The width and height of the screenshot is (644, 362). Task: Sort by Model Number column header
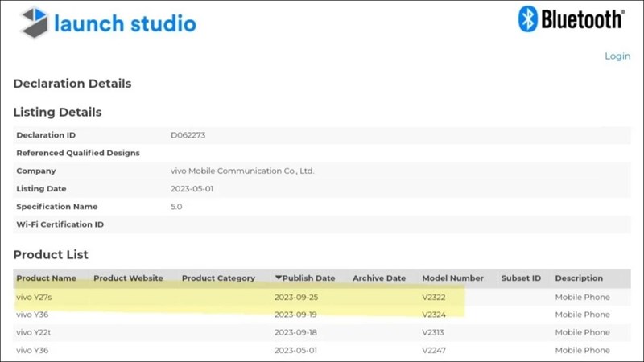click(452, 278)
